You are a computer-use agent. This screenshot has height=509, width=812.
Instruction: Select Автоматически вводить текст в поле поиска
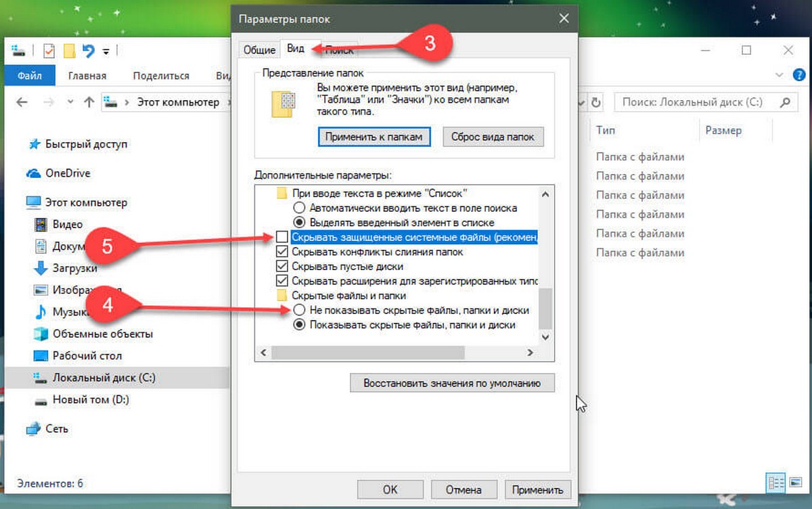(298, 208)
